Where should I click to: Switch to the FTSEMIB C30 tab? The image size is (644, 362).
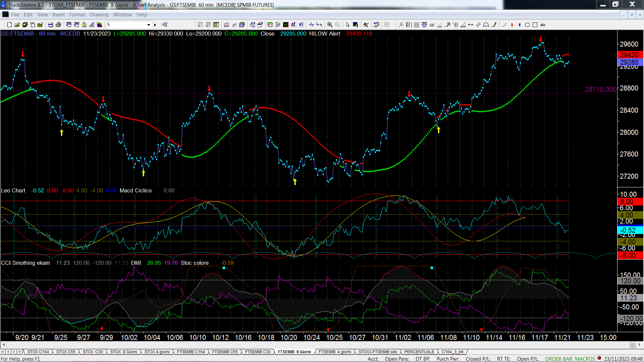(258, 352)
